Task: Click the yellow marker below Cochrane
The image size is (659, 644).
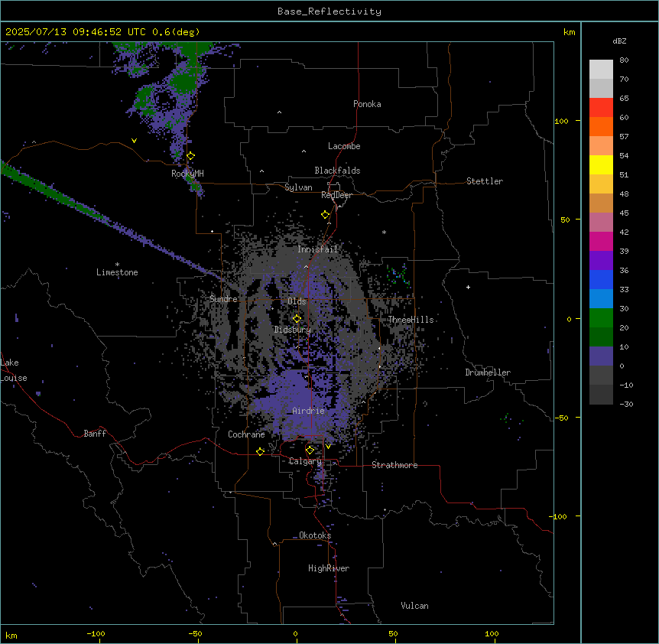Action: (260, 451)
